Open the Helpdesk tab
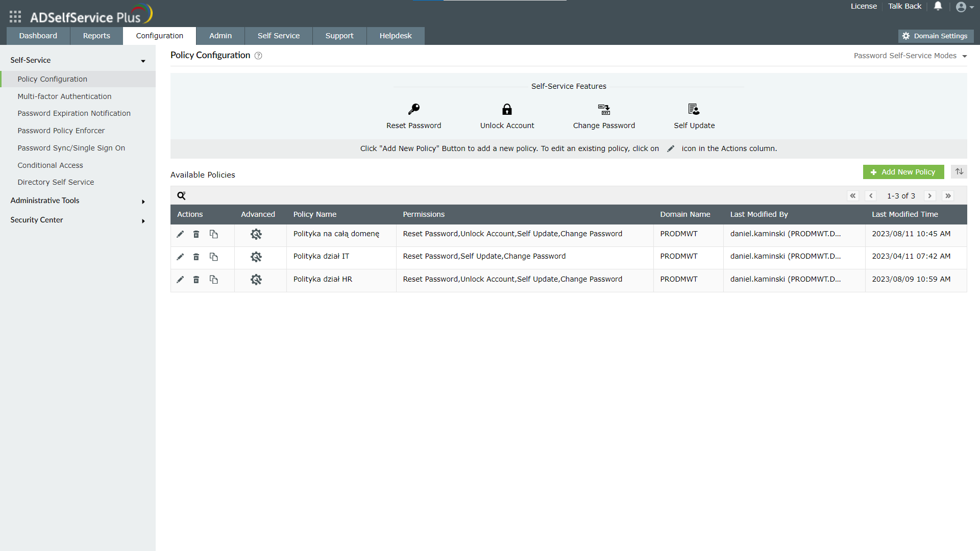This screenshot has width=980, height=551. 396,36
